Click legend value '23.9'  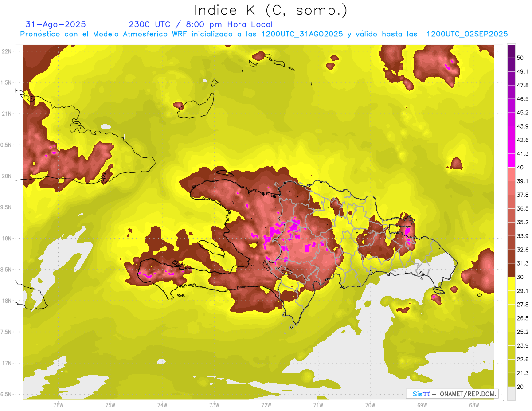coord(522,346)
